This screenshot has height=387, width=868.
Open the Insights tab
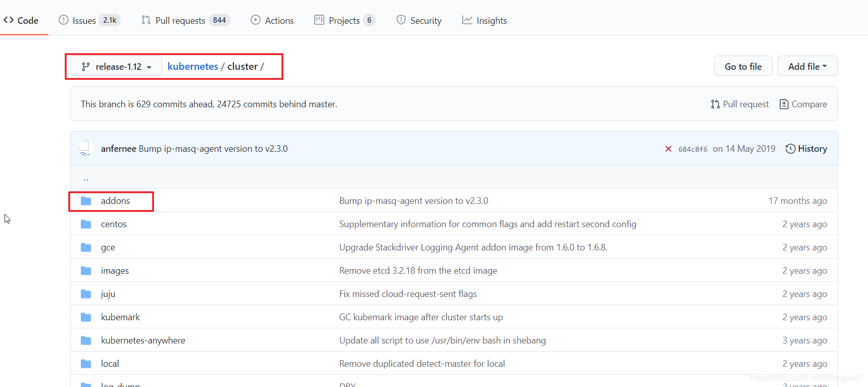(485, 20)
